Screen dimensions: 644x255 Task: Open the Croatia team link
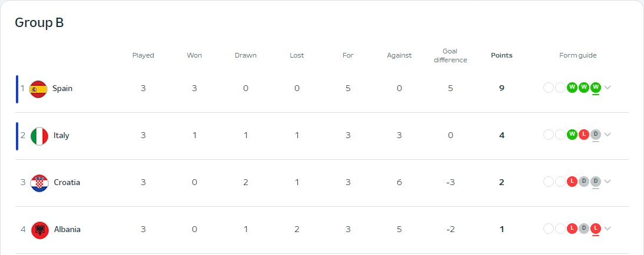point(67,182)
